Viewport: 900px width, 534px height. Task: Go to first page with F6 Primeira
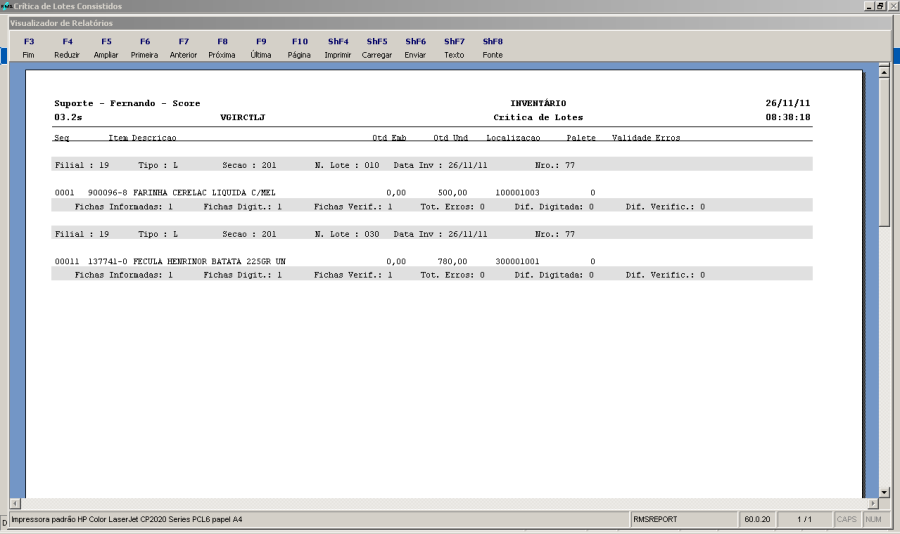coord(145,48)
